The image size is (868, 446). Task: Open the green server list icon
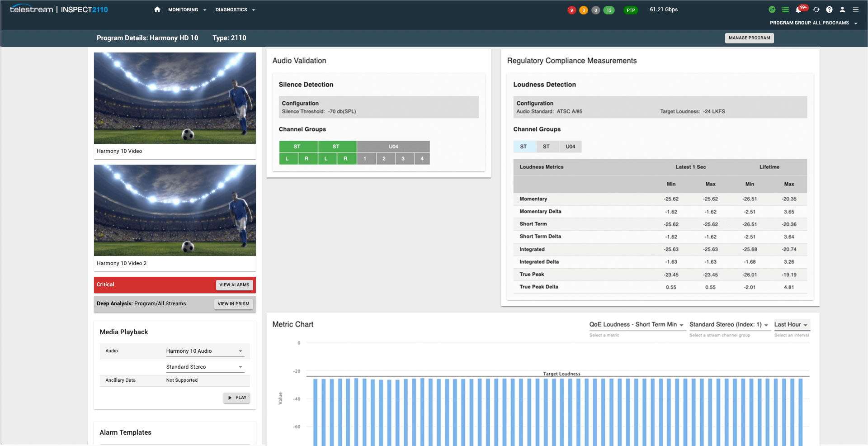785,9
